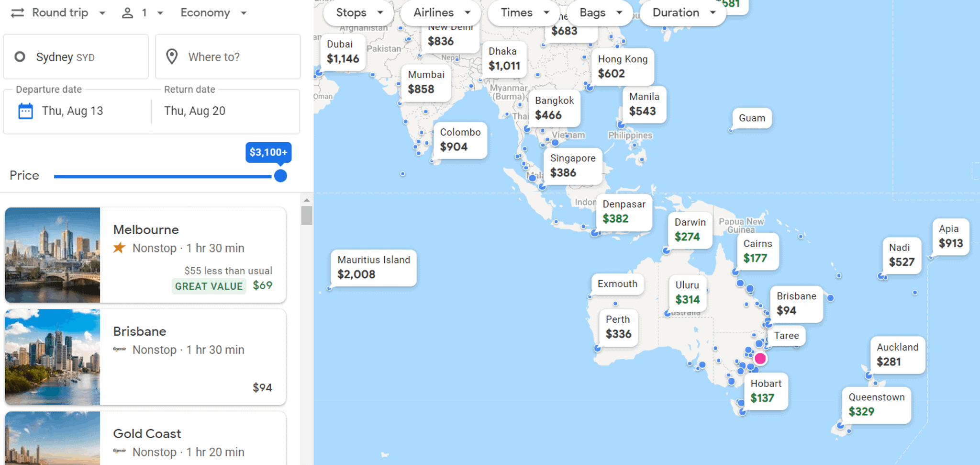Click inside the Where to? field
Viewport: 980px width, 465px height.
pos(214,57)
